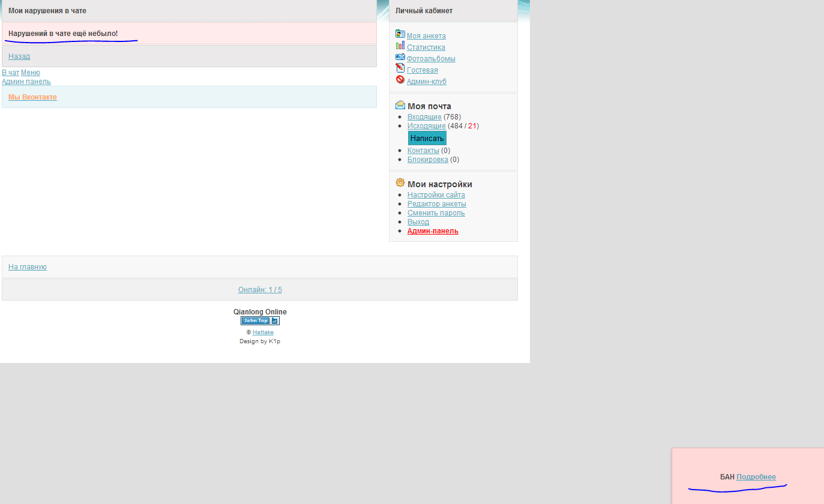Image resolution: width=824 pixels, height=504 pixels.
Task: Open the red Админ-панель link
Action: (x=433, y=231)
